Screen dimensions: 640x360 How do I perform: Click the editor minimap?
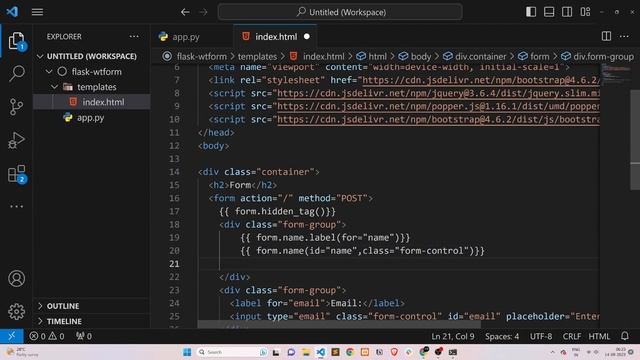click(x=615, y=74)
